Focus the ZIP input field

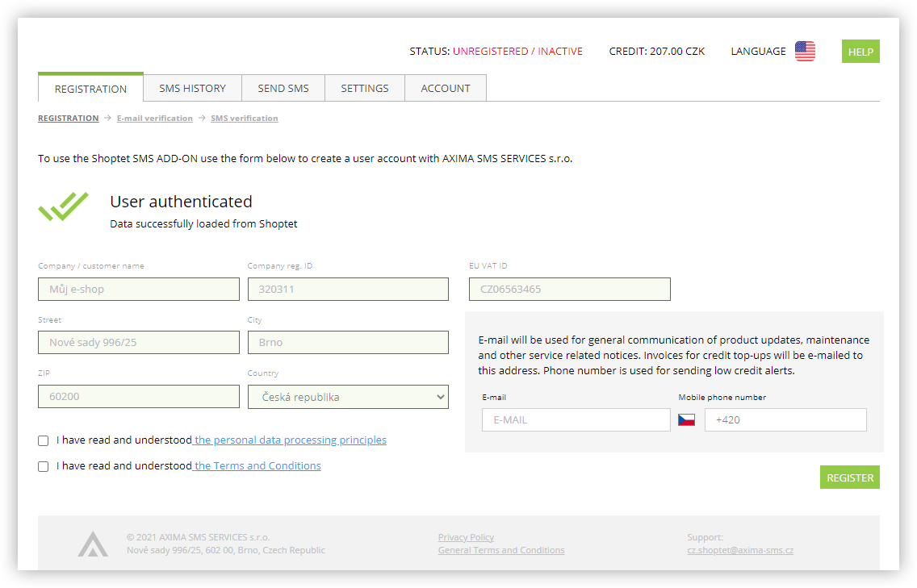click(139, 396)
